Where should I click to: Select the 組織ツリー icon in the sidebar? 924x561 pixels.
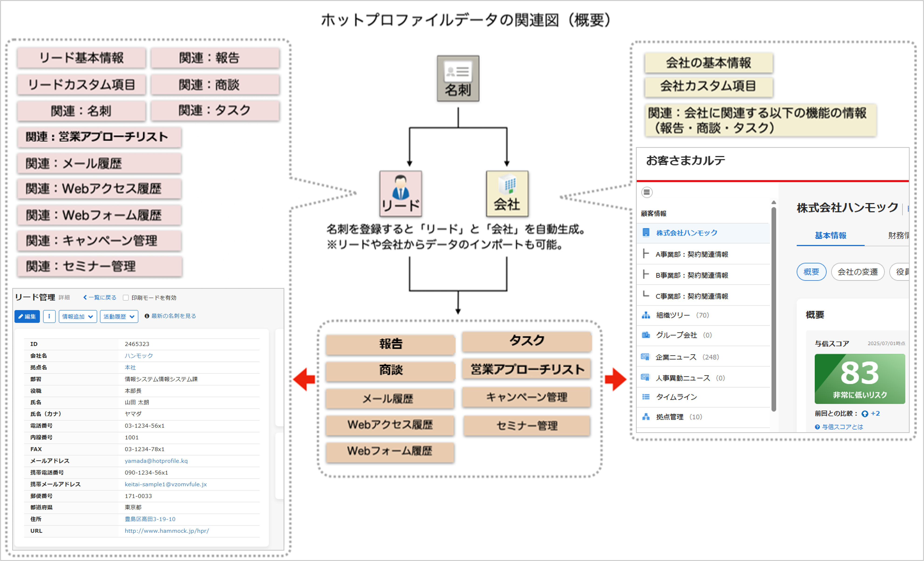646,315
